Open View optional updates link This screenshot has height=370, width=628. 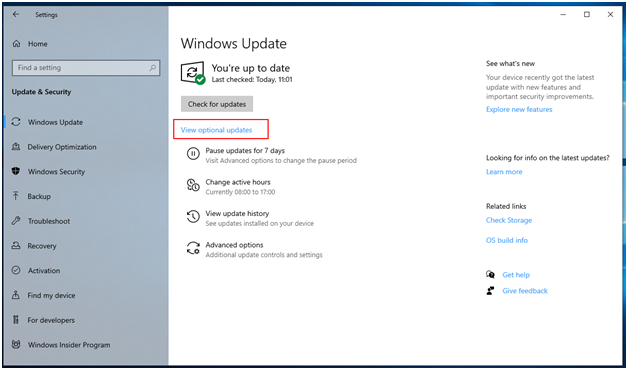tap(217, 130)
